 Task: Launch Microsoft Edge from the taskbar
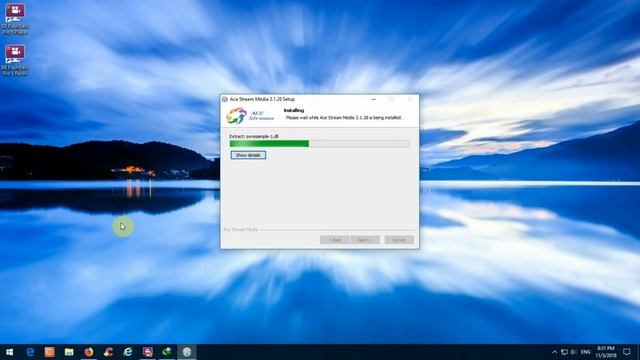click(30, 352)
